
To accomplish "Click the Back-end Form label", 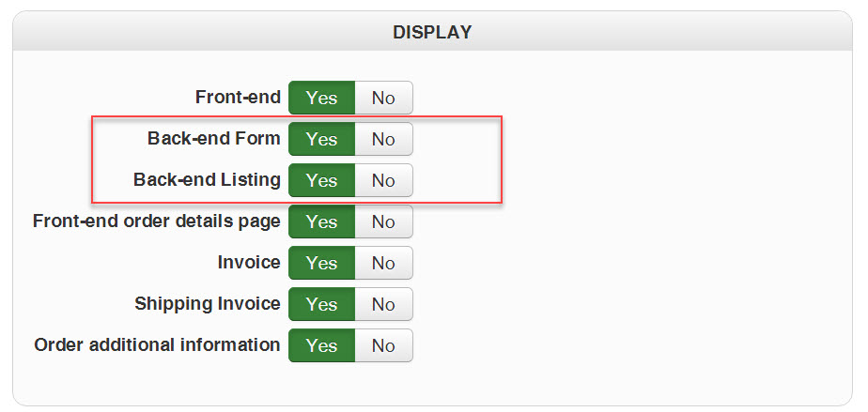I will click(213, 138).
